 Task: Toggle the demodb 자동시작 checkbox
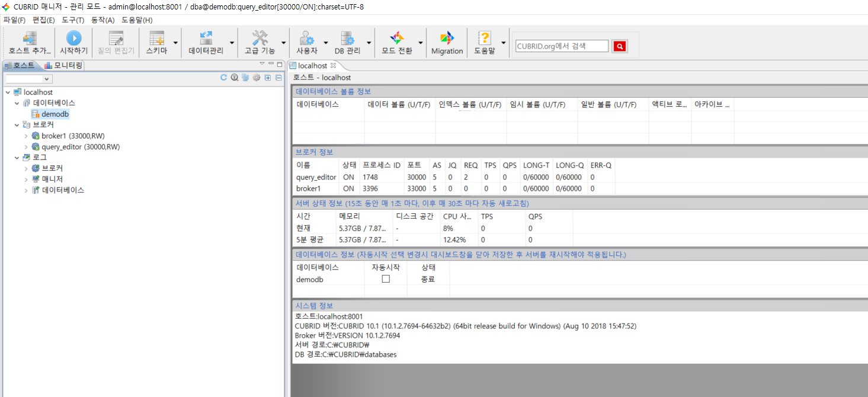click(386, 278)
